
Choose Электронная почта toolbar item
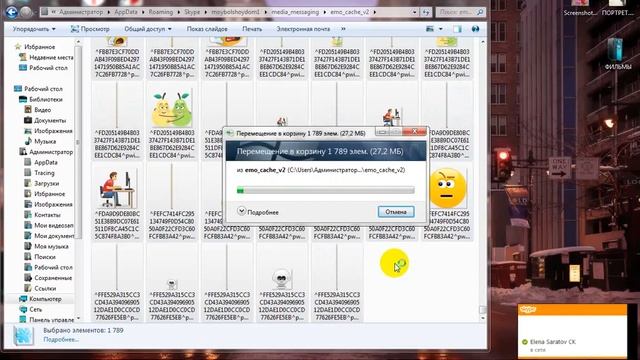(x=303, y=29)
